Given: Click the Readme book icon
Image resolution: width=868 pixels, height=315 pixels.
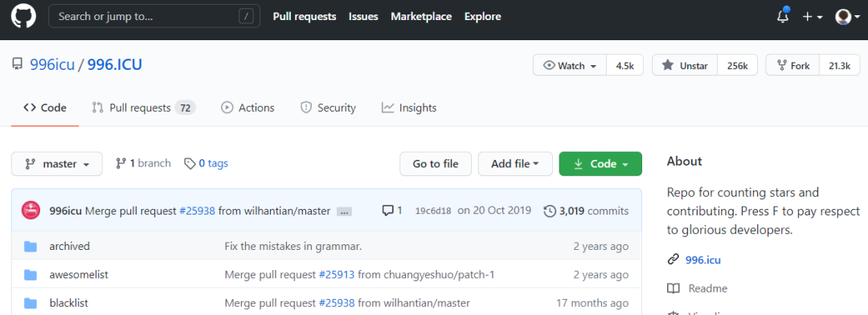Looking at the screenshot, I should pos(674,288).
